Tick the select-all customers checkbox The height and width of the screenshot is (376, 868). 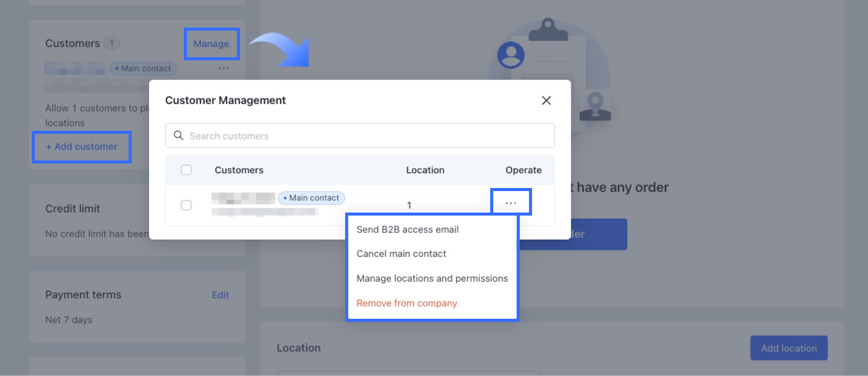click(x=186, y=170)
